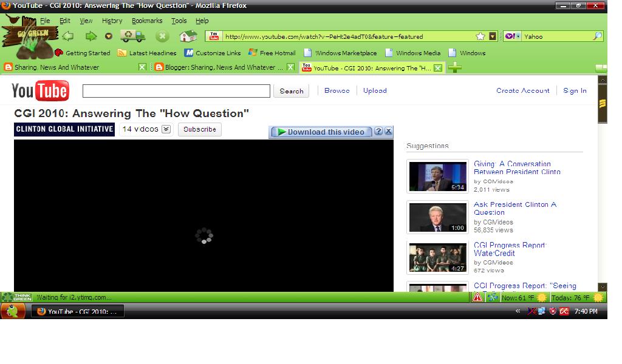Open the address bar history dropdown
The height and width of the screenshot is (364, 622).
click(492, 36)
